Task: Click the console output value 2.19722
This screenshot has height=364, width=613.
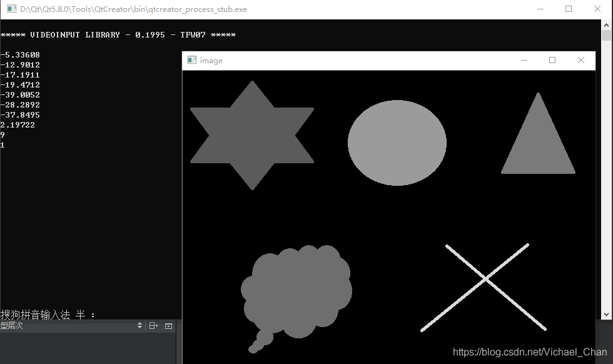Action: pyautogui.click(x=18, y=125)
